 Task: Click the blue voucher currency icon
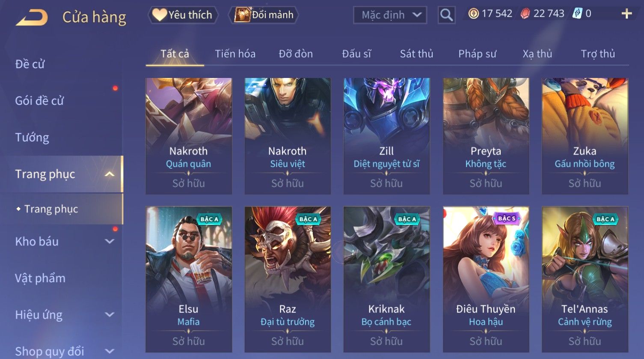[x=577, y=14]
